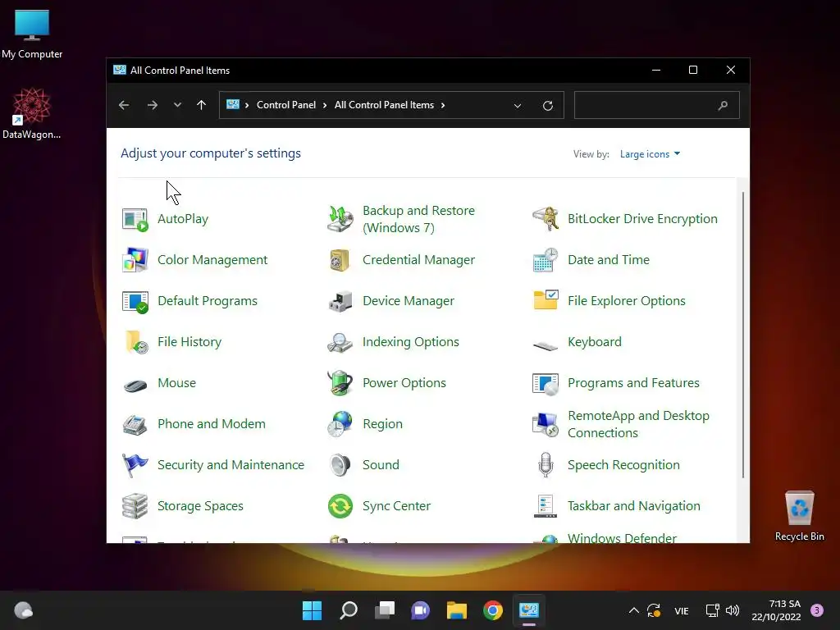Image resolution: width=840 pixels, height=630 pixels.
Task: Expand the chevron before Control Panel breadcrumb
Action: (x=247, y=106)
